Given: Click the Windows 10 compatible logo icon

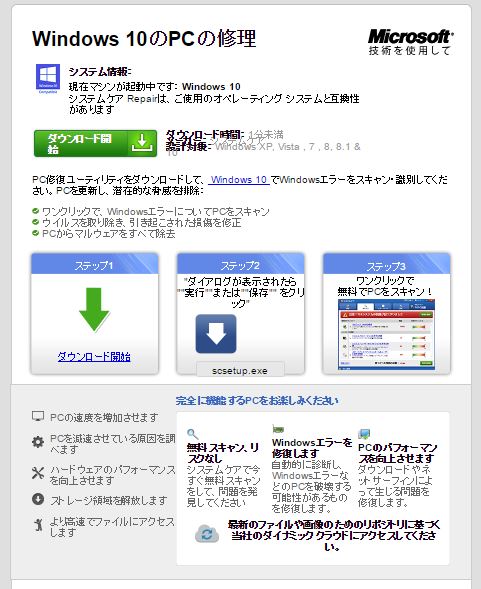Looking at the screenshot, I should pos(48,79).
